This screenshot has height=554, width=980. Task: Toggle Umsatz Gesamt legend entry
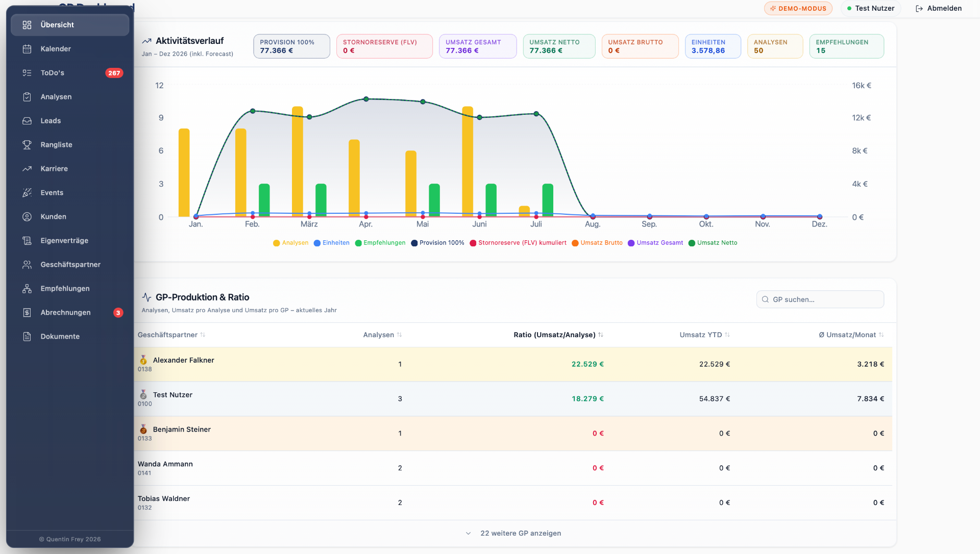pos(655,243)
